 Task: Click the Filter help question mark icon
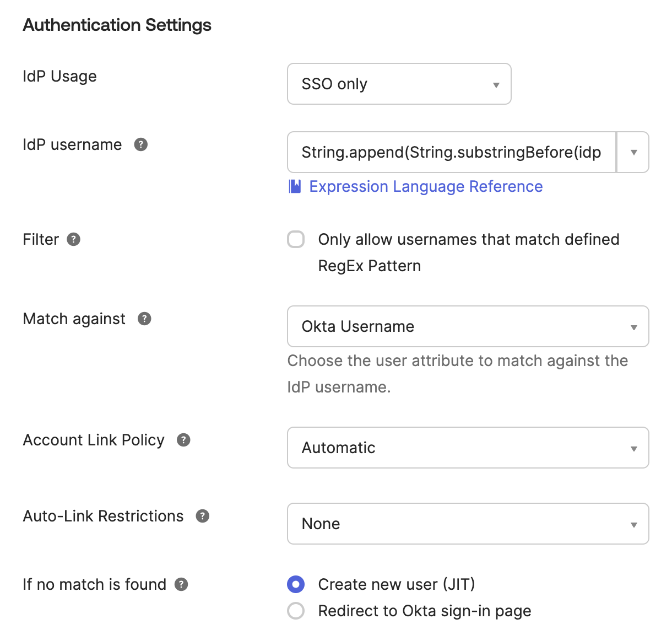(x=73, y=239)
